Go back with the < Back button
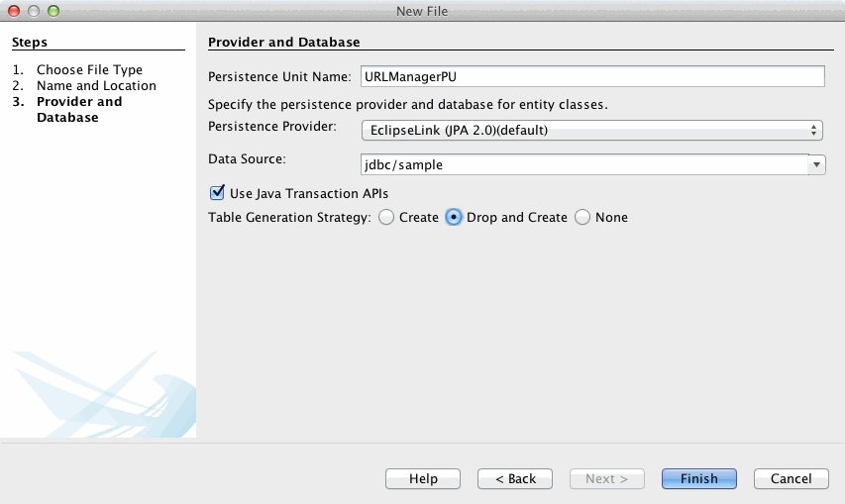 click(x=515, y=478)
